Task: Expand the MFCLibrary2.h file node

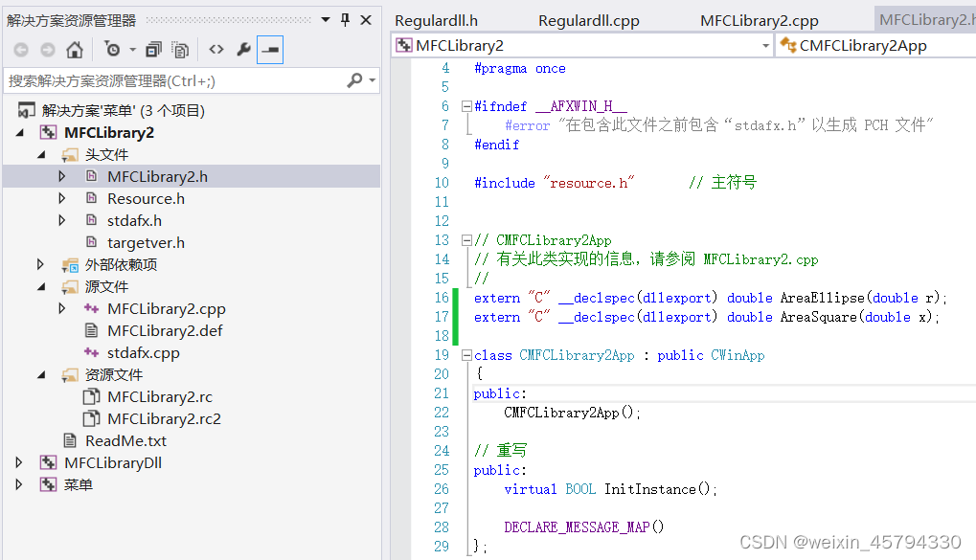Action: [x=61, y=177]
